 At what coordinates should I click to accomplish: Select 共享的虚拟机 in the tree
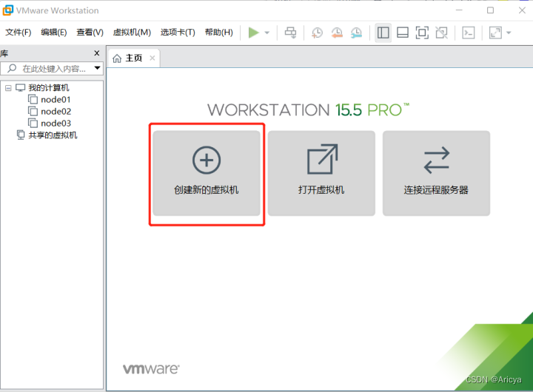coord(53,135)
